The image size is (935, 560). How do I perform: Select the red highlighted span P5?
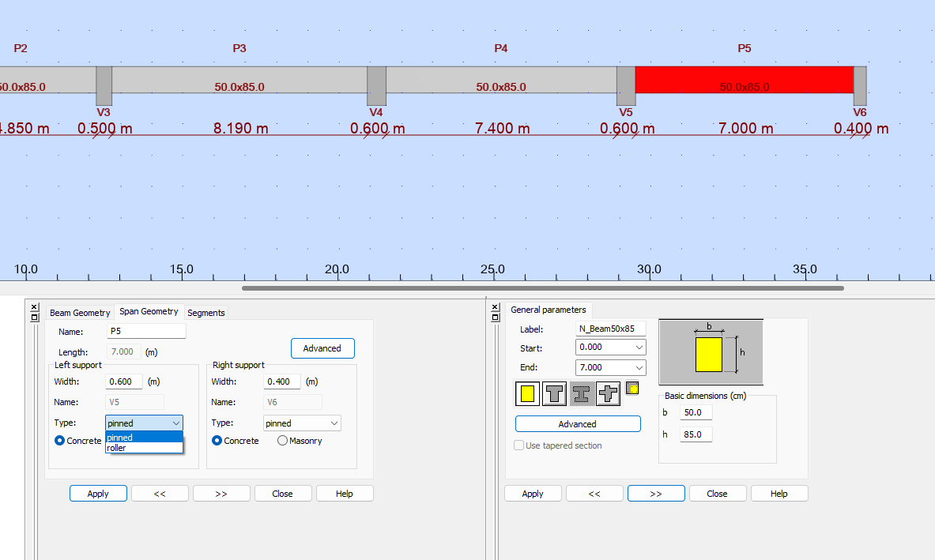tap(745, 80)
